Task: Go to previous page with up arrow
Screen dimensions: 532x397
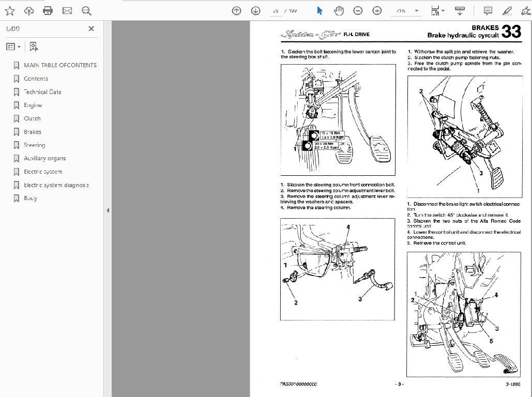Action: coord(236,11)
